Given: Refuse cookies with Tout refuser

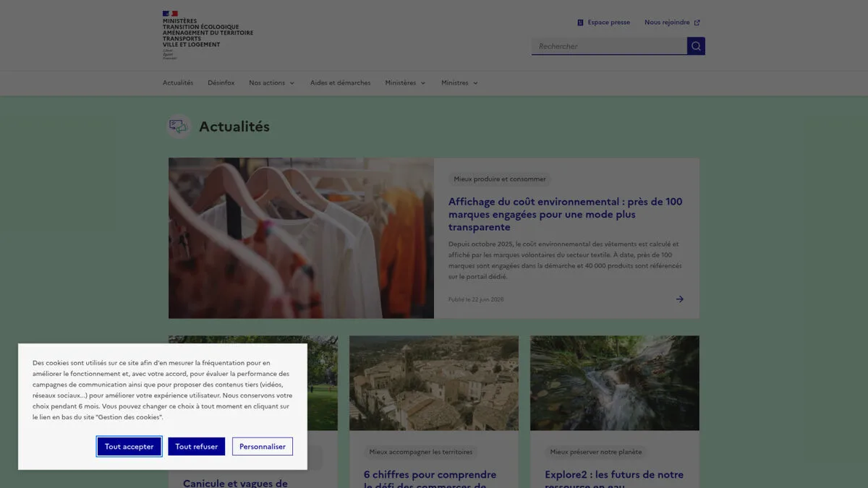Looking at the screenshot, I should click(x=197, y=447).
